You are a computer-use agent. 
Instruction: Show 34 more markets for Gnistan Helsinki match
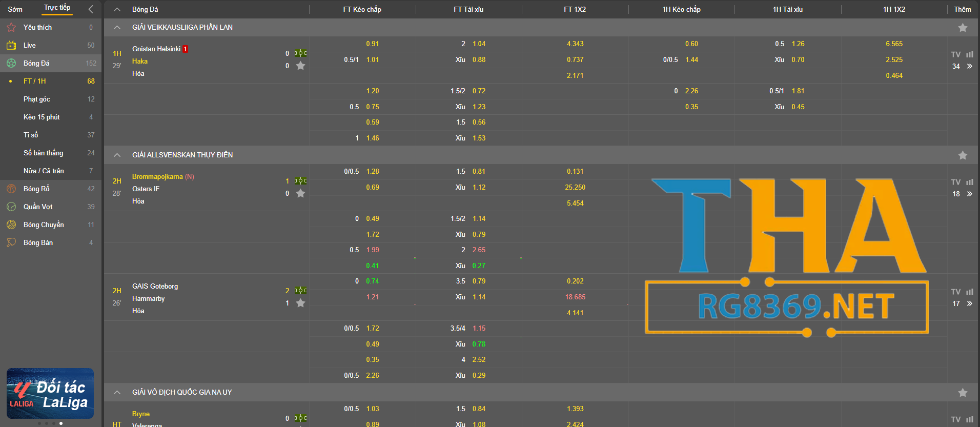tap(962, 66)
